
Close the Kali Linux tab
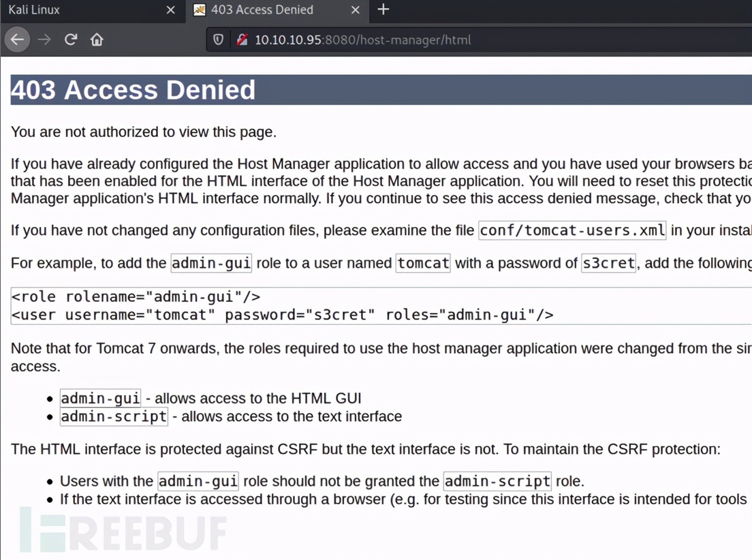[170, 10]
